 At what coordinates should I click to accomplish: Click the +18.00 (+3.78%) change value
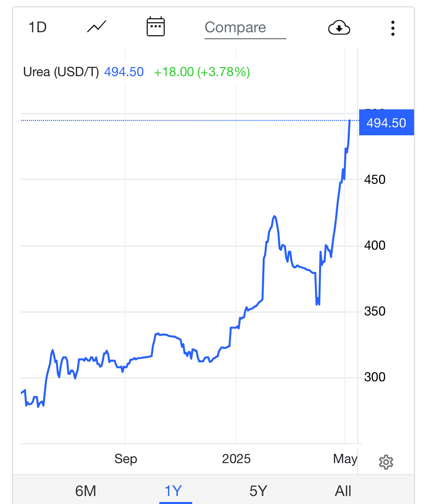(x=202, y=72)
